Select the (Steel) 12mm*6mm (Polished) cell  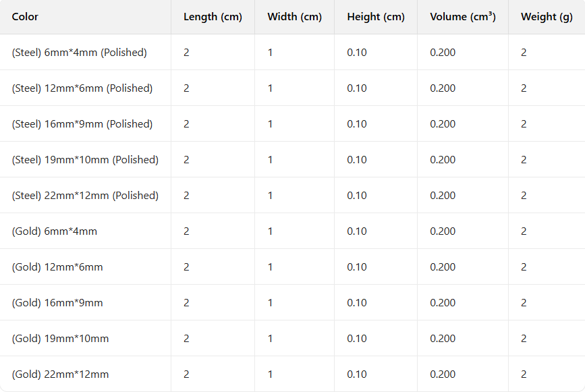click(x=82, y=88)
